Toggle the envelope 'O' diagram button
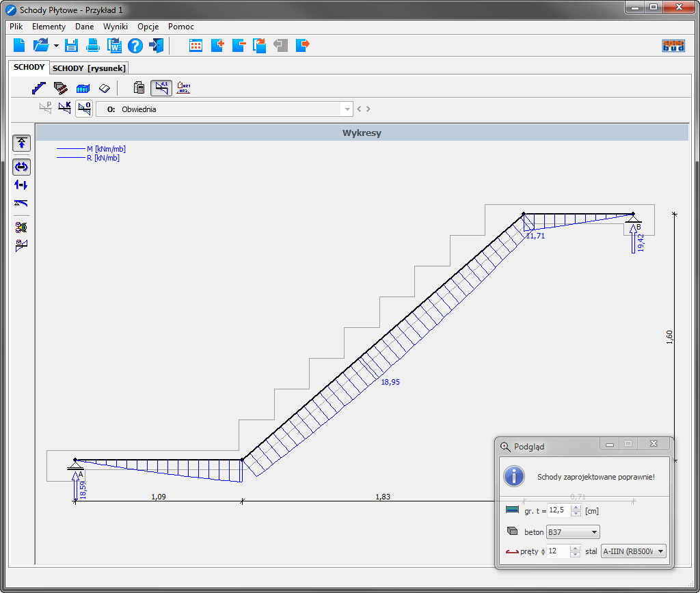700x593 pixels. 84,109
